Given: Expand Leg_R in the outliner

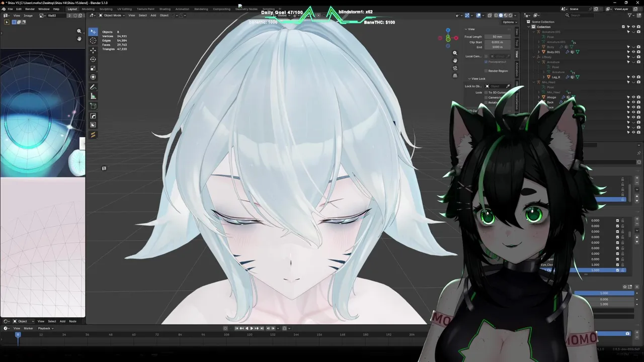Looking at the screenshot, I should (544, 77).
